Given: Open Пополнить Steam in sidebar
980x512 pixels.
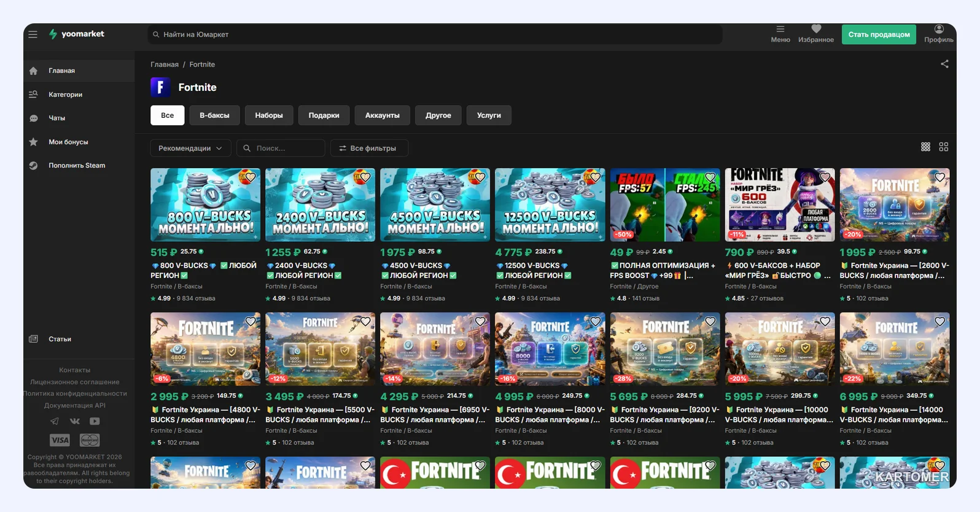Looking at the screenshot, I should coord(79,165).
